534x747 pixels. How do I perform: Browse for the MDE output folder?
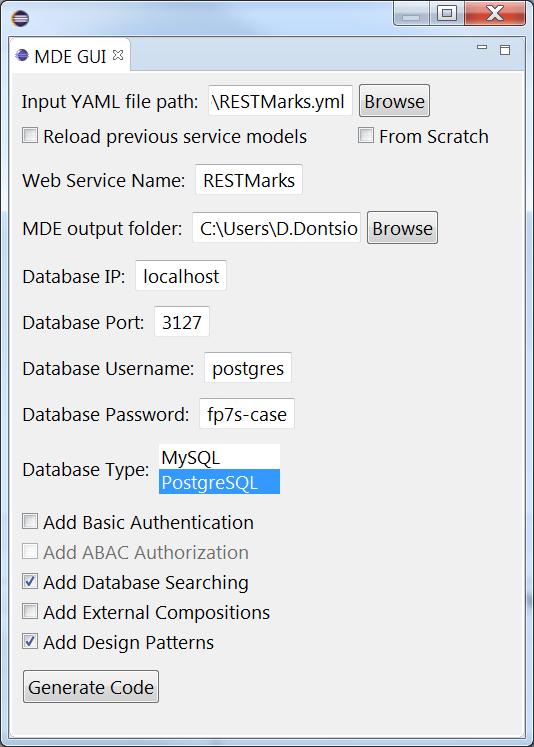[x=402, y=228]
